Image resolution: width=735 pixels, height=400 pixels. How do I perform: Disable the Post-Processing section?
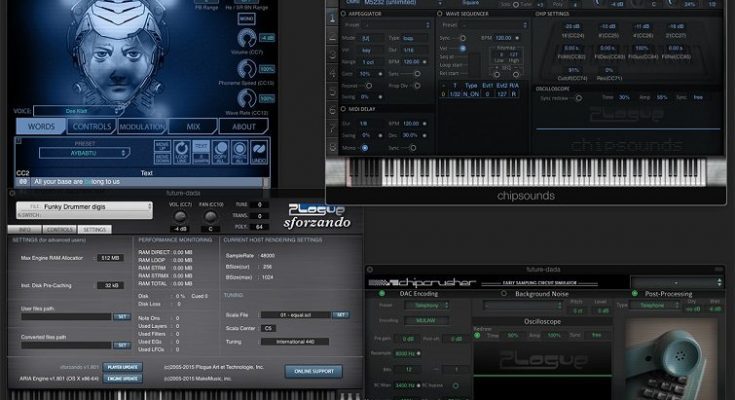635,294
